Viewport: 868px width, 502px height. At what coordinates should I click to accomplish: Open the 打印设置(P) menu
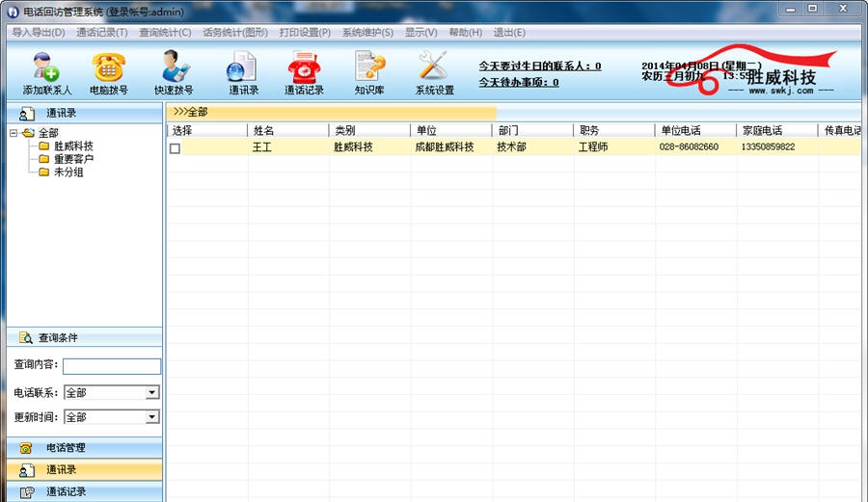pyautogui.click(x=305, y=32)
